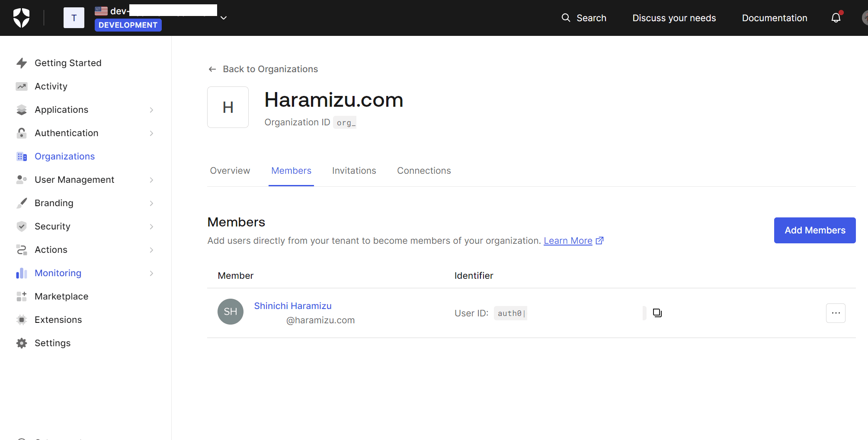
Task: Open the notifications bell
Action: coord(836,18)
